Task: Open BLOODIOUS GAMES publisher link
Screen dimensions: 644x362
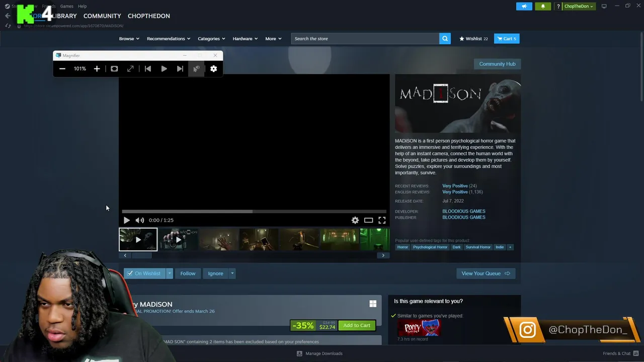Action: [x=463, y=217]
